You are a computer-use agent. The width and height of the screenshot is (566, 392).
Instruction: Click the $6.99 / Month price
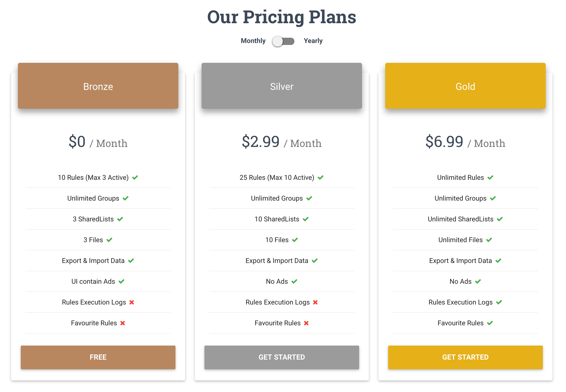(465, 142)
